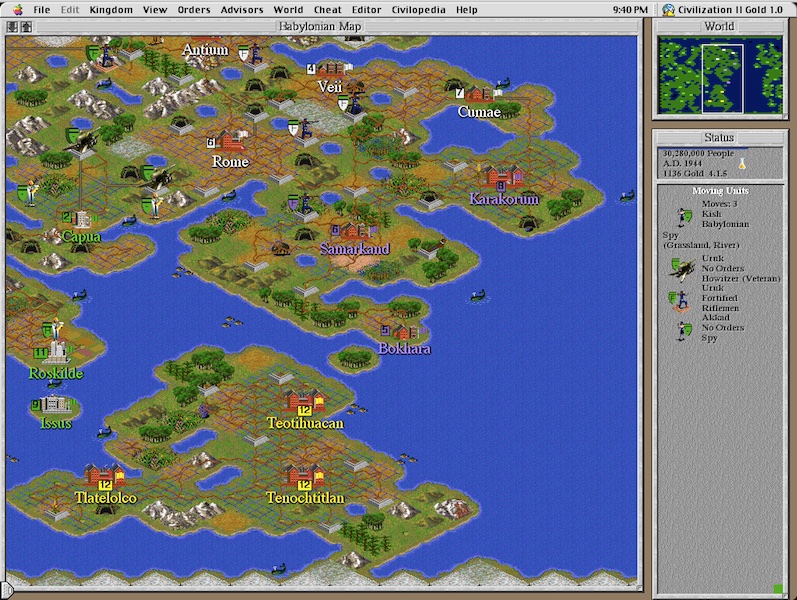Open the Kingdom menu

click(x=111, y=10)
